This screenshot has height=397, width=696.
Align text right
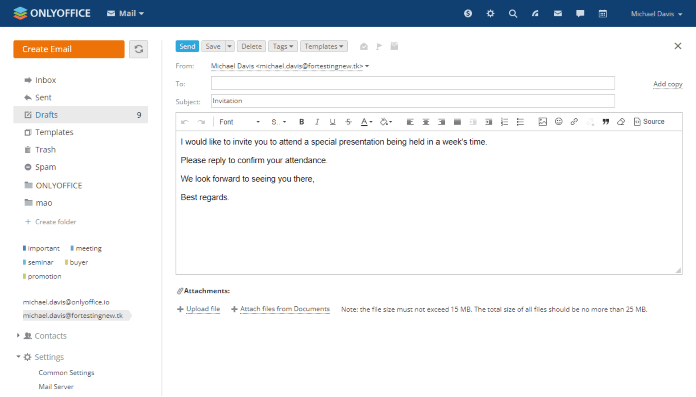(x=442, y=122)
